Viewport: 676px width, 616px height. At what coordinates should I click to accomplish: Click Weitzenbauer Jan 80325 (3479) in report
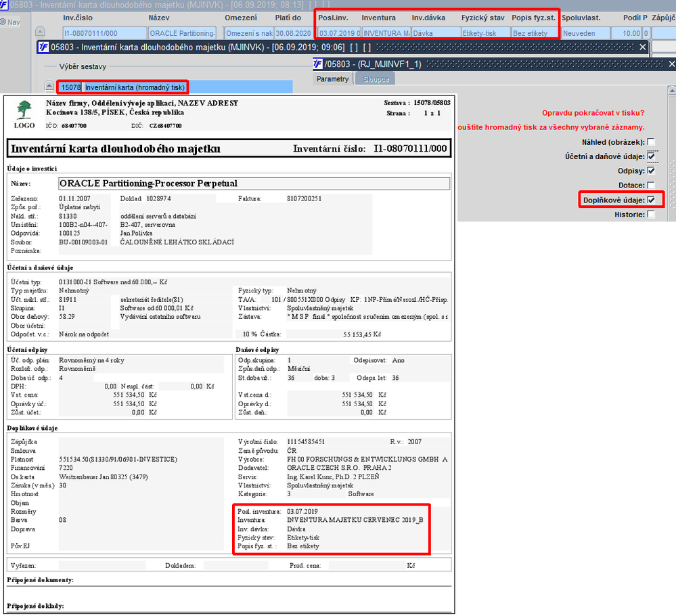(104, 477)
